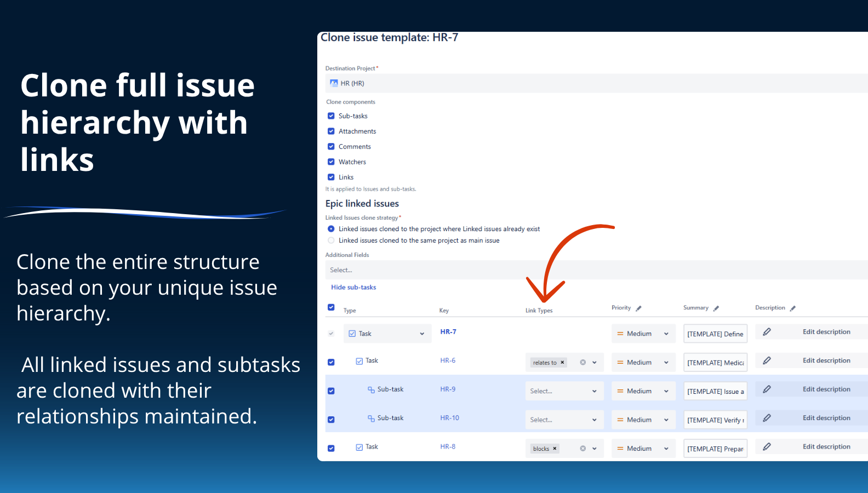Expand the link types dropdown for HR-8
Image resolution: width=868 pixels, height=493 pixels.
pos(595,449)
